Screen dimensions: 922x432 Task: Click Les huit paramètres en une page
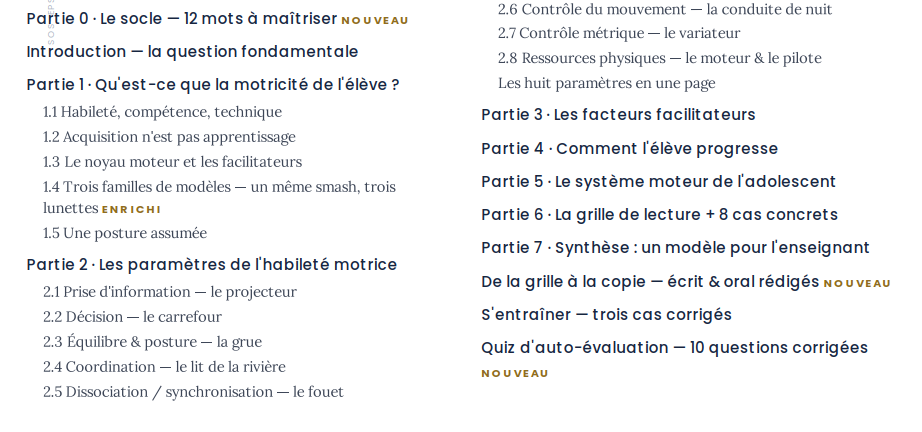point(607,83)
